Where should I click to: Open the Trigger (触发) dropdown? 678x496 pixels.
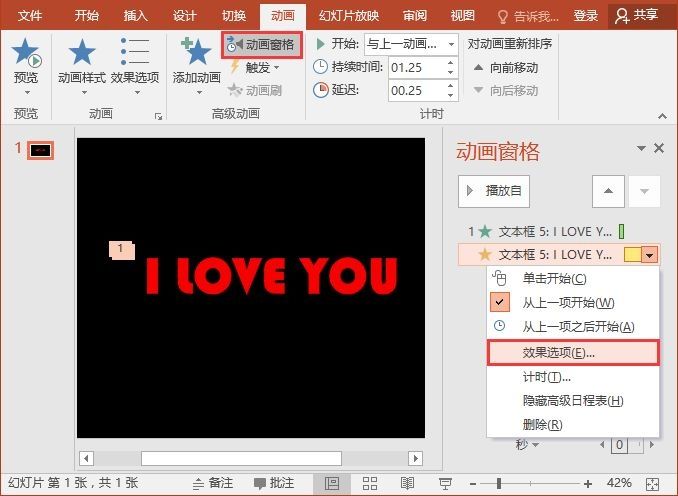(x=256, y=67)
